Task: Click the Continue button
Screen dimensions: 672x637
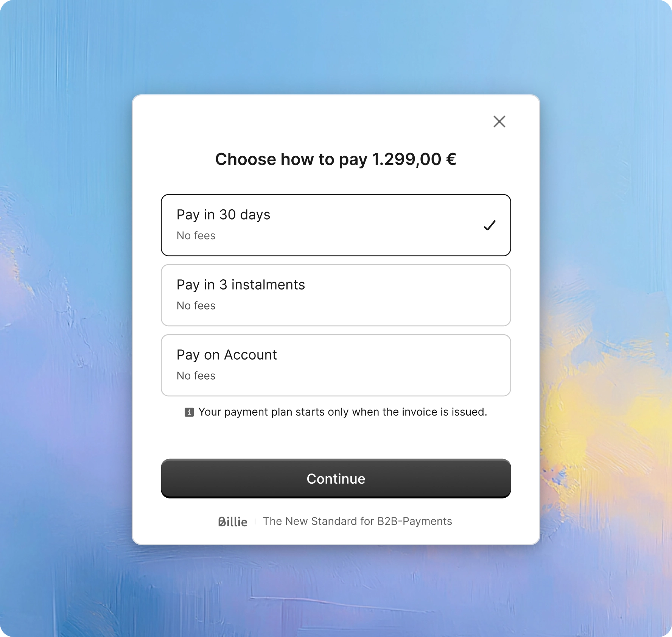Action: point(336,478)
